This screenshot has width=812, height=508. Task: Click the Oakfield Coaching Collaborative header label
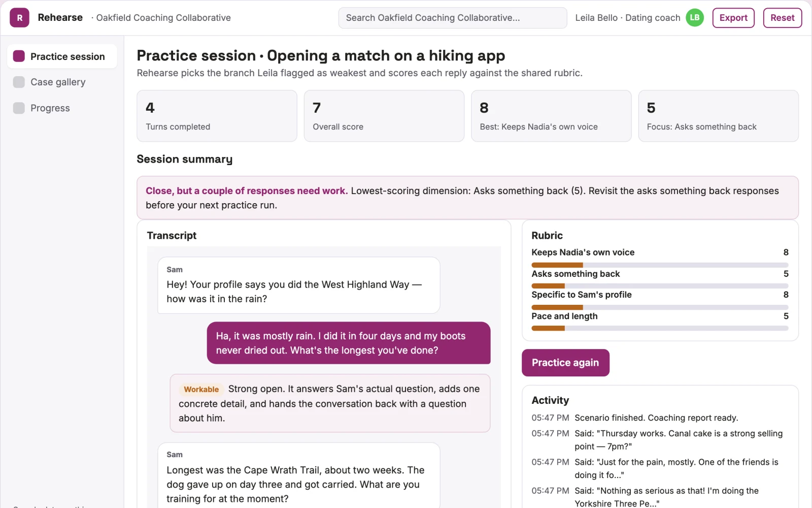tap(163, 18)
